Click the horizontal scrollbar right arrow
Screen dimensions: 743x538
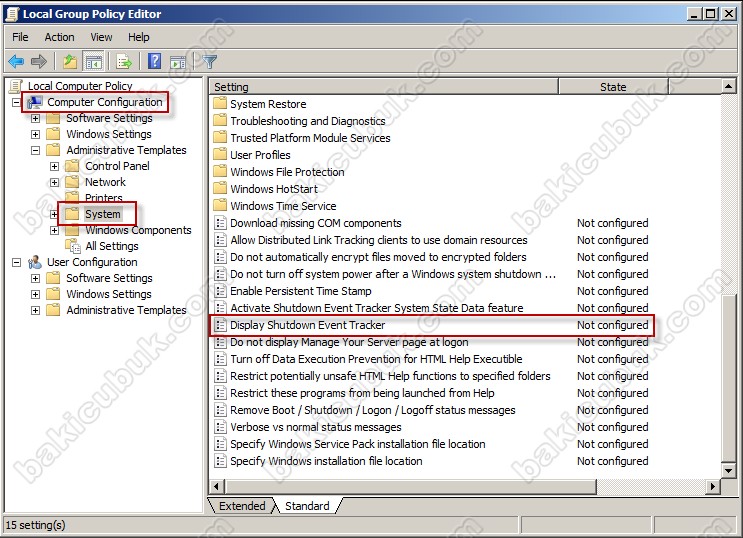(x=713, y=486)
